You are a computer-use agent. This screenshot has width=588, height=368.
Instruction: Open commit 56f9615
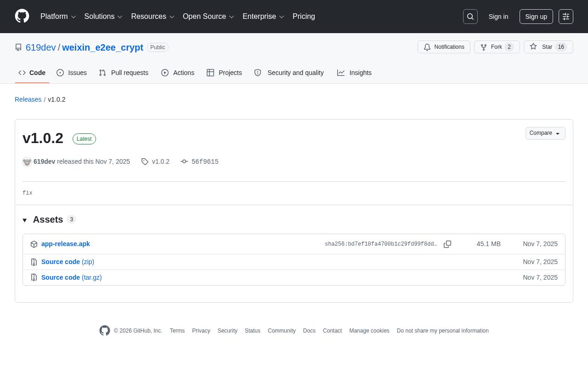pyautogui.click(x=205, y=161)
